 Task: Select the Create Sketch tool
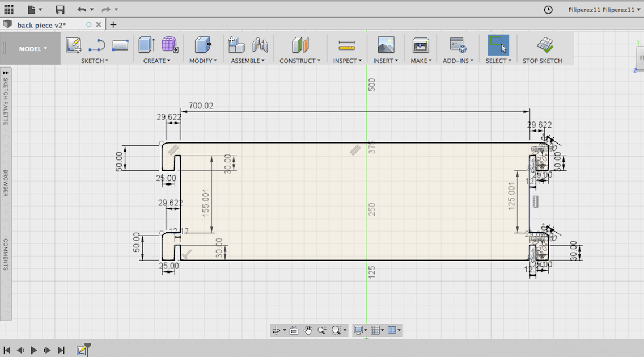tap(74, 45)
